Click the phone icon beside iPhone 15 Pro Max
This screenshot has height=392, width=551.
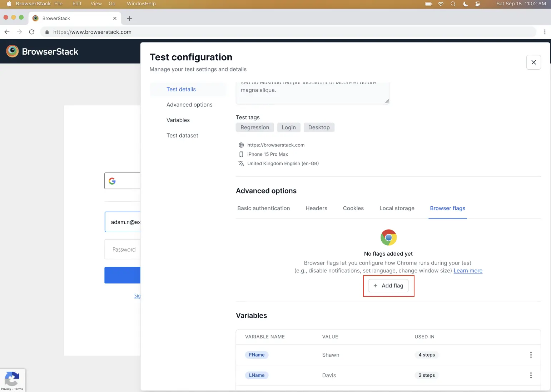[x=241, y=154]
